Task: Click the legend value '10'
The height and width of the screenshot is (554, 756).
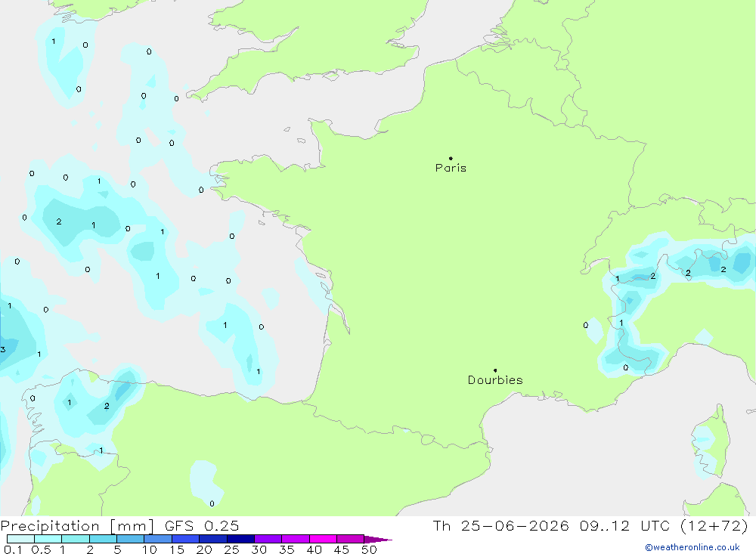Action: (150, 549)
